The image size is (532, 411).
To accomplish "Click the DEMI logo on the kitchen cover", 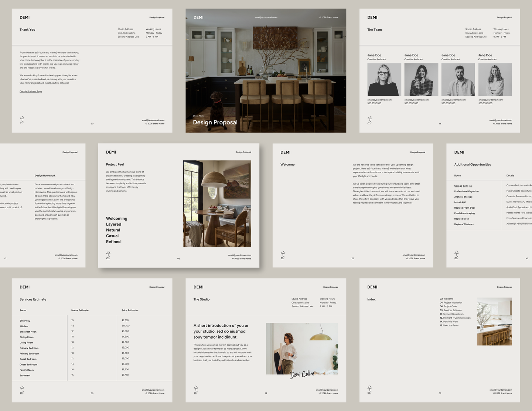I will click(x=198, y=17).
